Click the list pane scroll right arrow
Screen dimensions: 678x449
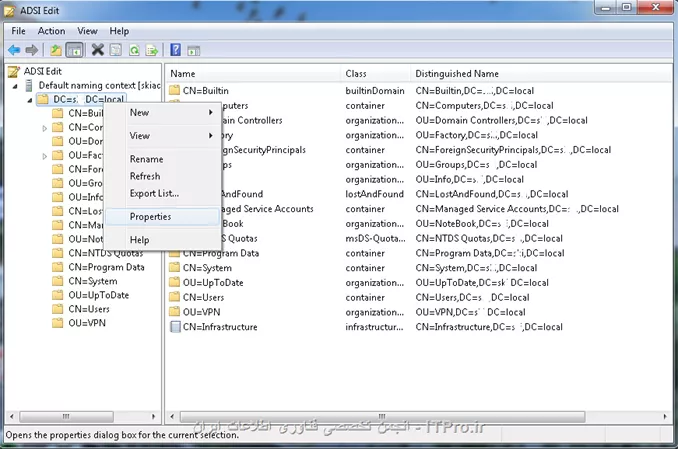pyautogui.click(x=665, y=417)
